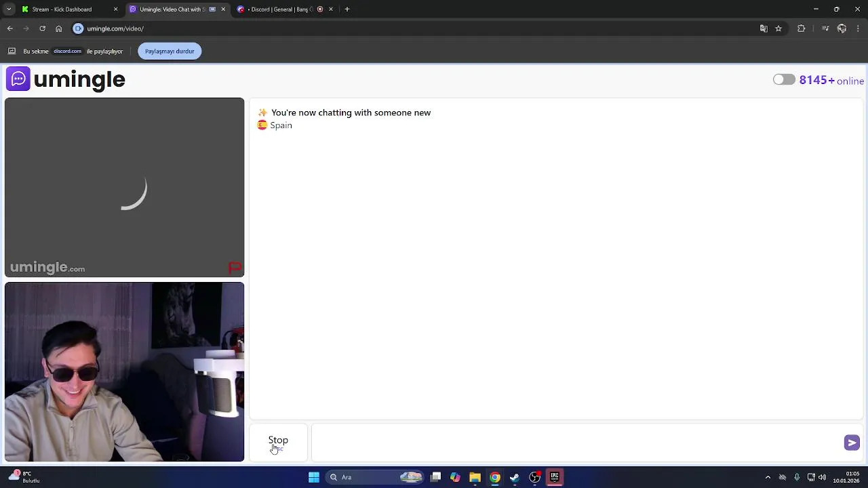Viewport: 868px width, 488px height.
Task: Bookmark this page with star icon
Action: click(x=778, y=28)
